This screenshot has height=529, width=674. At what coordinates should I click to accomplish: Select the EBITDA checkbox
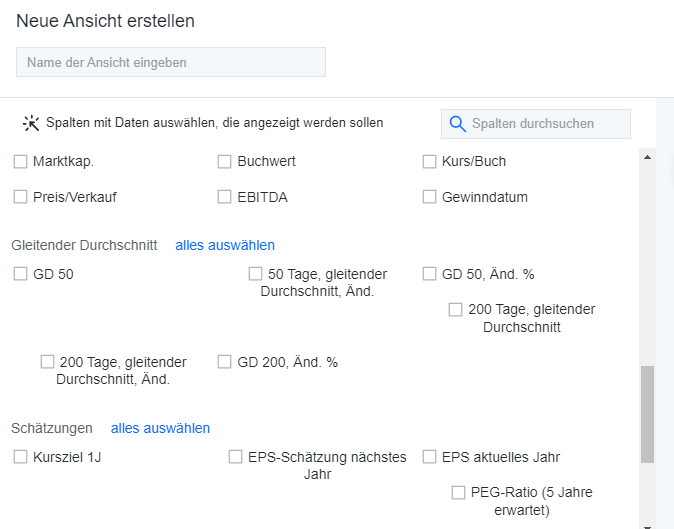click(x=225, y=197)
